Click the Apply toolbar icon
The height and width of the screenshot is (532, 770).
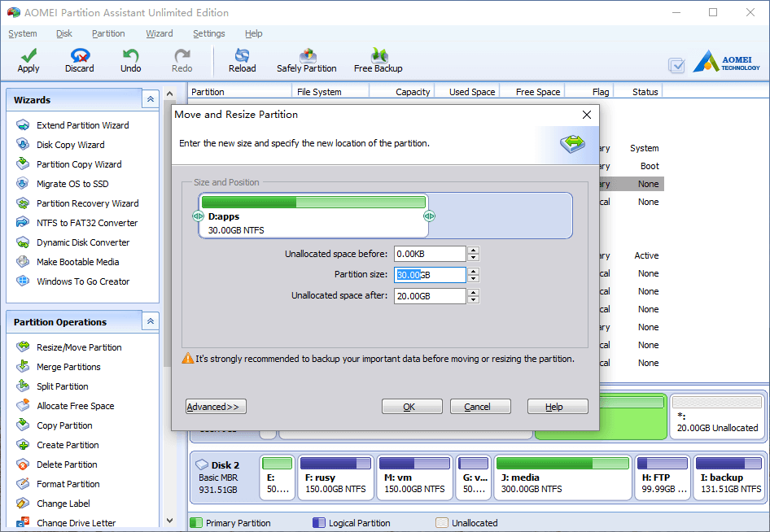[x=28, y=60]
